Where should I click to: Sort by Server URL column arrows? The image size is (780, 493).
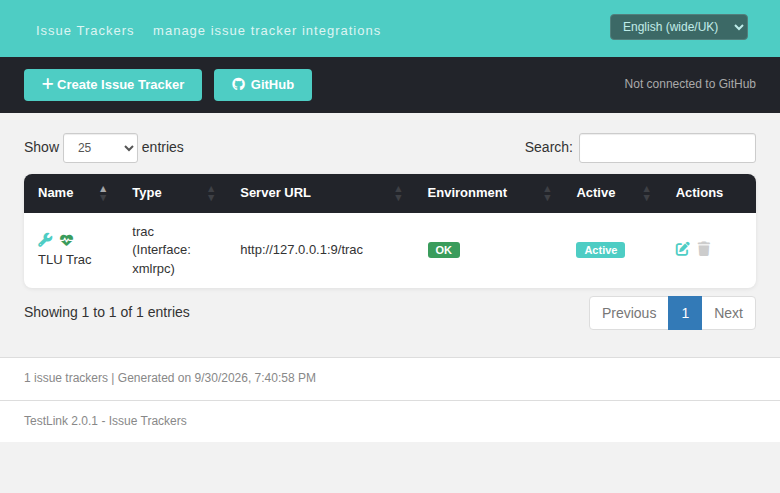click(x=398, y=193)
